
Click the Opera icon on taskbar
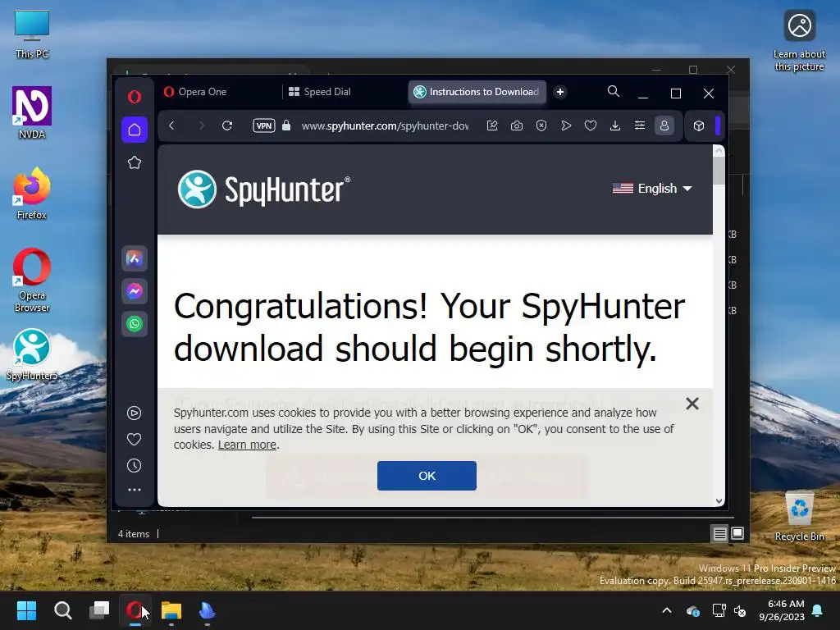pyautogui.click(x=135, y=610)
